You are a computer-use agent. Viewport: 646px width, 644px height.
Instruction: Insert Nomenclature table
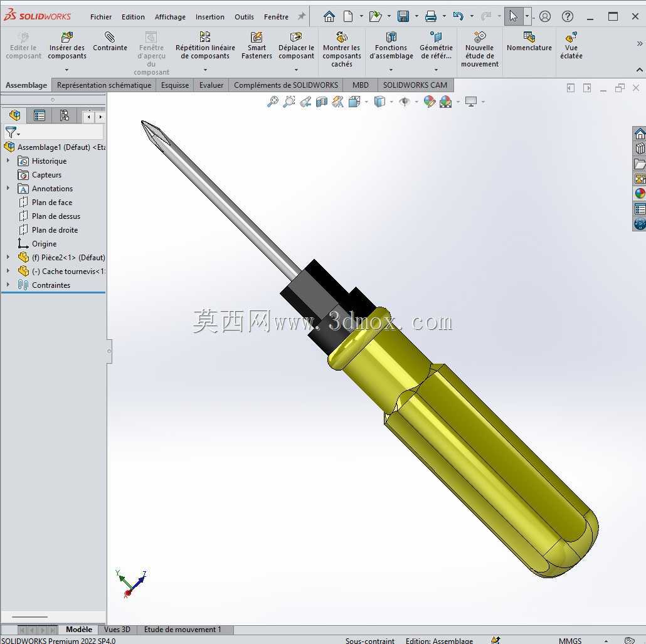tap(529, 41)
